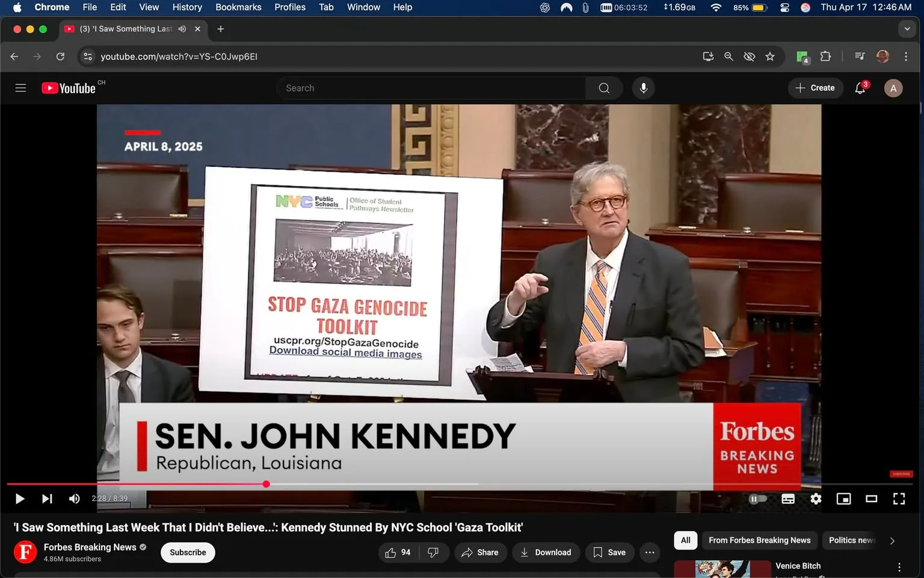Open the Chrome History menu
Viewport: 924px width, 578px height.
click(186, 7)
